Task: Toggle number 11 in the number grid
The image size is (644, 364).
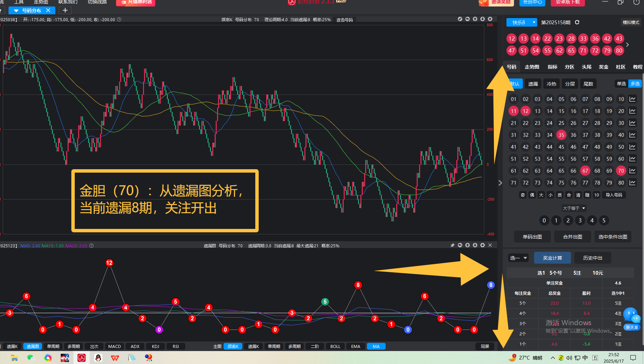Action: click(514, 111)
